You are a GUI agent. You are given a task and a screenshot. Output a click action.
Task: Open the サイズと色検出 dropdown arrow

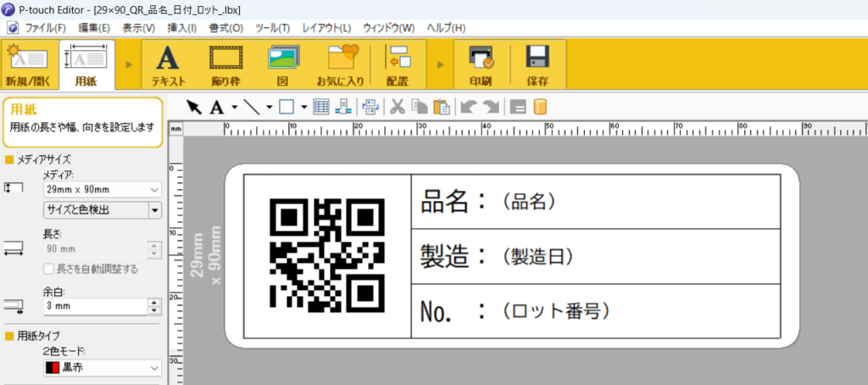(x=154, y=210)
